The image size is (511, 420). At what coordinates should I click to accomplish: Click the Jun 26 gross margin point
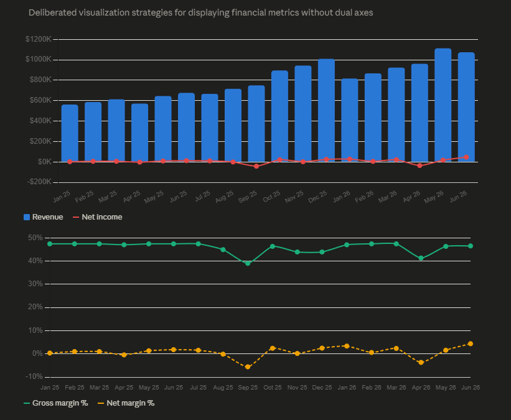click(471, 246)
